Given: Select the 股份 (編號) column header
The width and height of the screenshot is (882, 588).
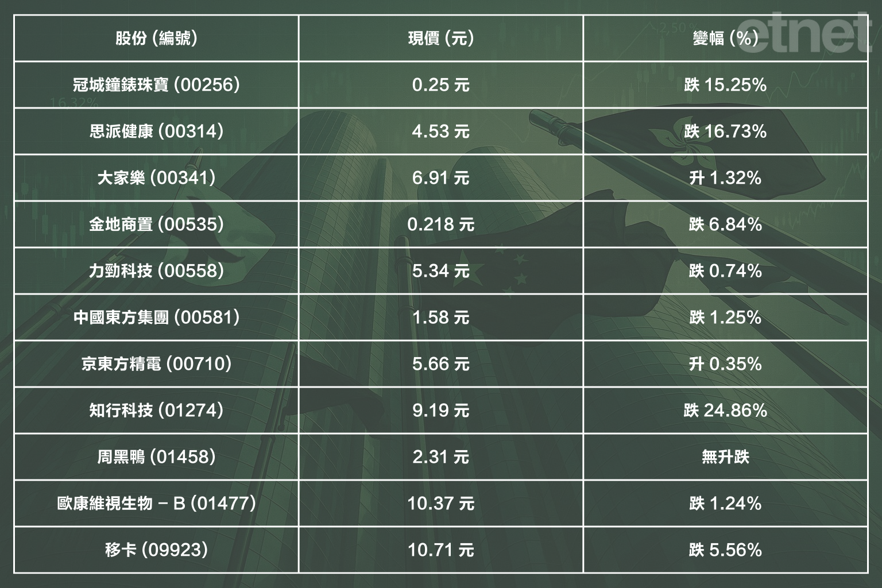Looking at the screenshot, I should (156, 38).
